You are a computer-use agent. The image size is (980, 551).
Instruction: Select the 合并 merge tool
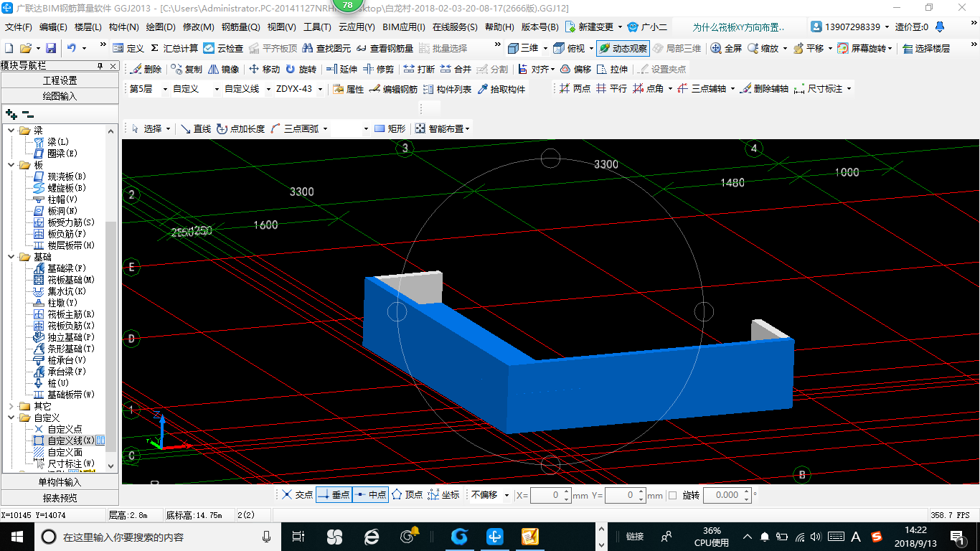[x=456, y=69]
